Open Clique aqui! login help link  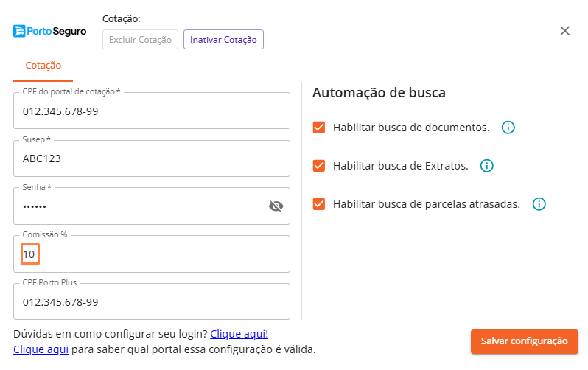click(x=239, y=334)
